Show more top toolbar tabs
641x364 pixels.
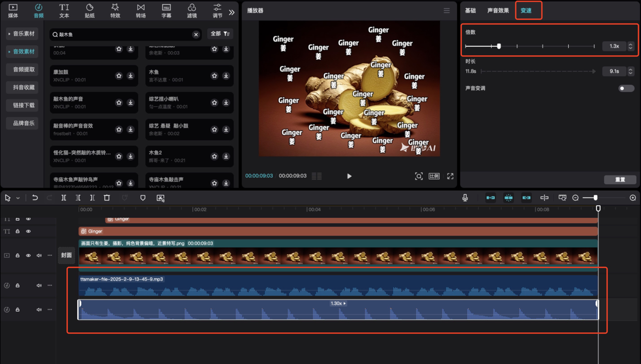click(x=231, y=12)
